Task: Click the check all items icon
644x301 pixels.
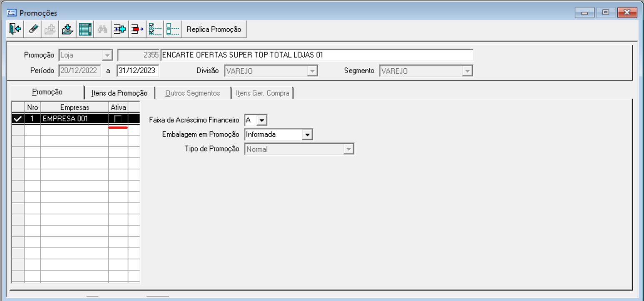Action: [155, 30]
